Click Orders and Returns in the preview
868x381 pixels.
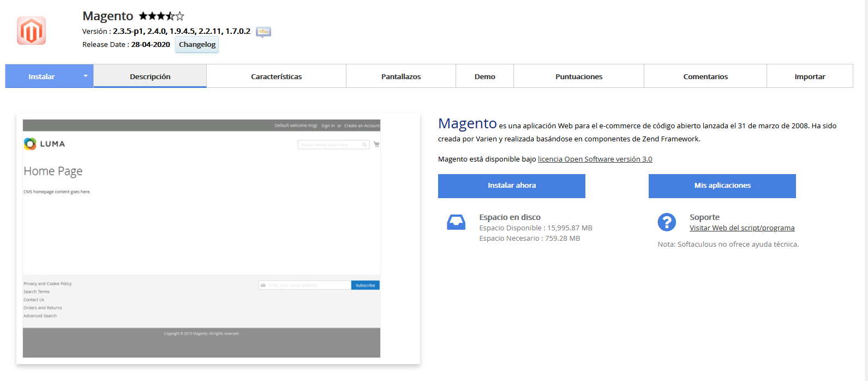click(43, 308)
